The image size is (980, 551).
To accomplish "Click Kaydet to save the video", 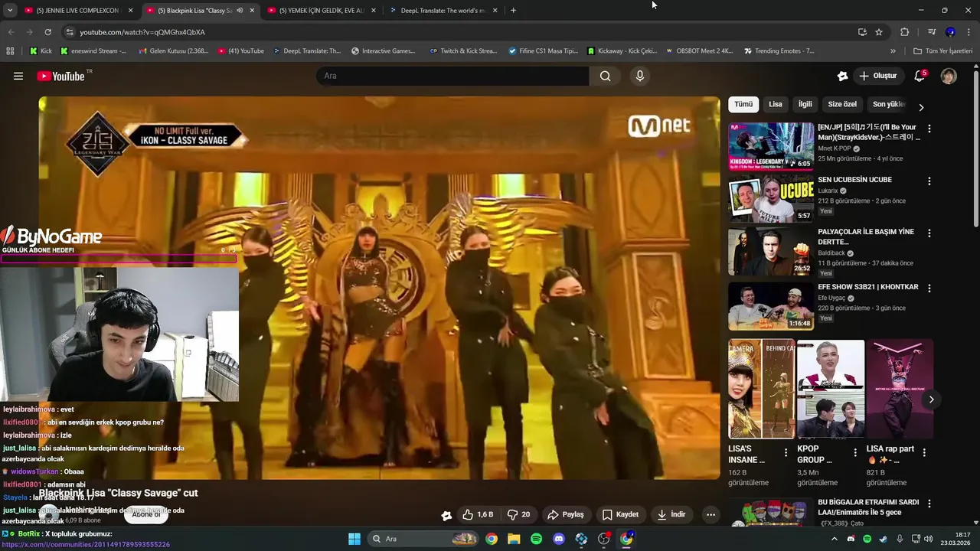I will 620,514.
